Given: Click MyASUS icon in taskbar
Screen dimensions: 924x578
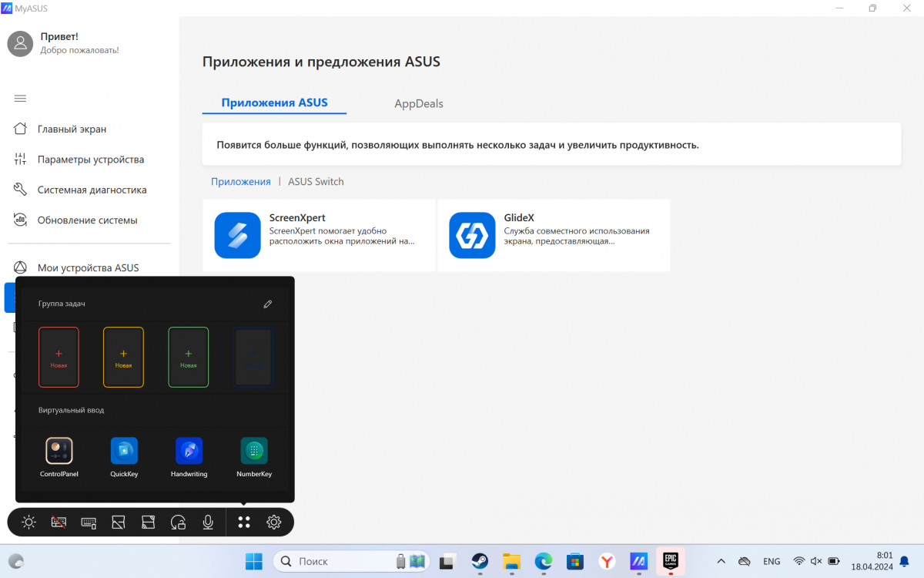Looking at the screenshot, I should pos(638,561).
